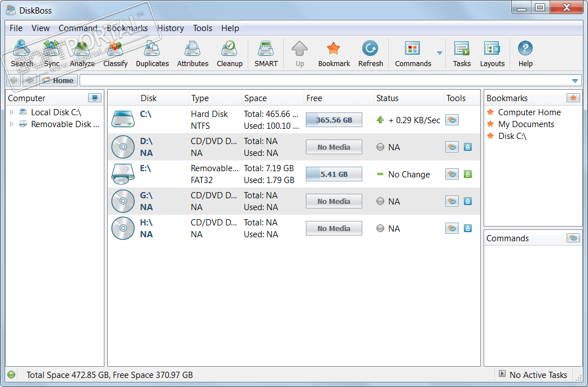Eject drive D:\ using the eject icon
This screenshot has width=588, height=387.
[x=468, y=147]
